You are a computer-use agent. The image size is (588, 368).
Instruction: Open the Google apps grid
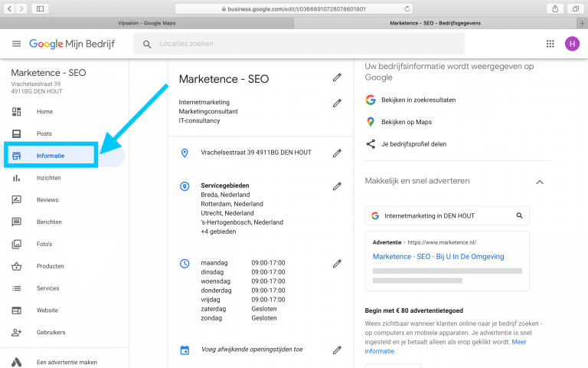550,44
